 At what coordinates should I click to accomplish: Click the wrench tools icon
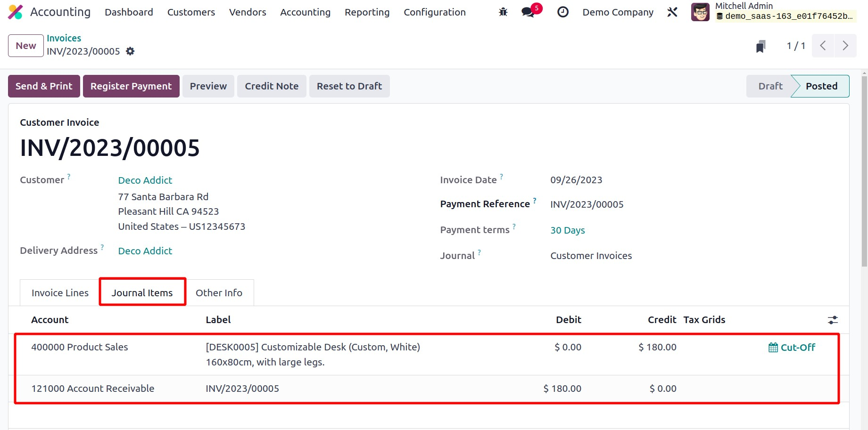pos(672,12)
